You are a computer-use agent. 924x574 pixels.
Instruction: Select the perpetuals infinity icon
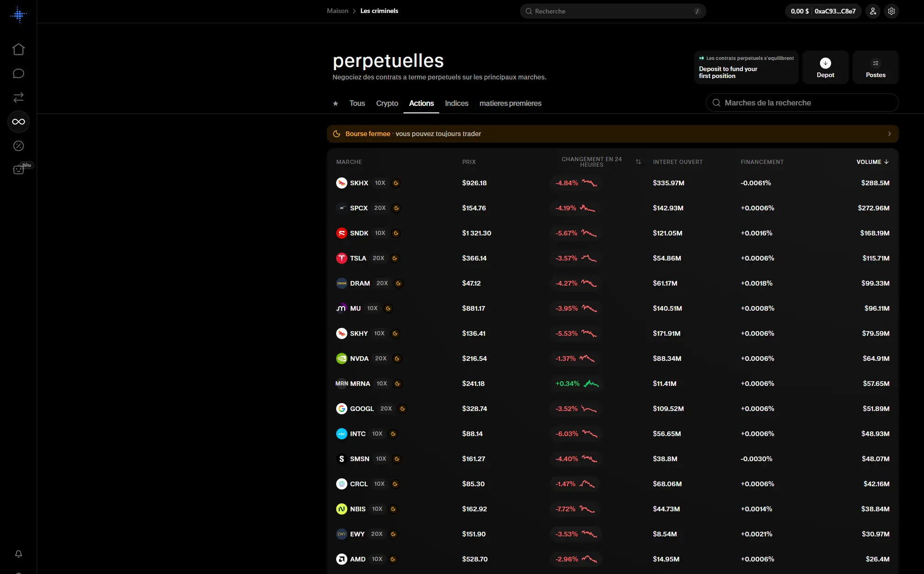[x=19, y=122]
